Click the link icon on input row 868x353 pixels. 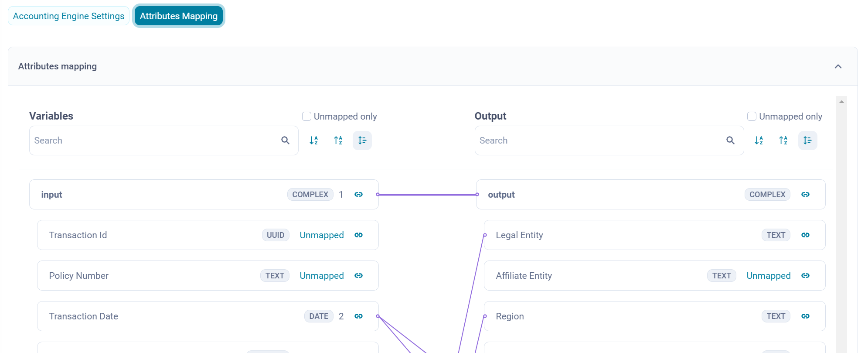pyautogui.click(x=358, y=195)
